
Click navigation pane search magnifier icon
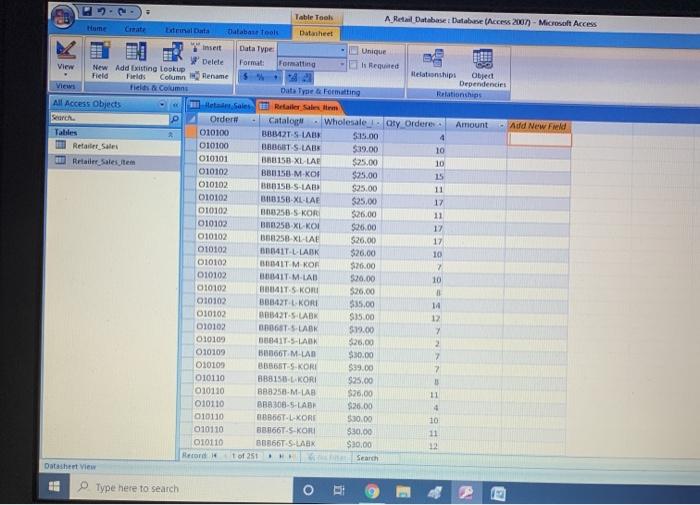[175, 119]
